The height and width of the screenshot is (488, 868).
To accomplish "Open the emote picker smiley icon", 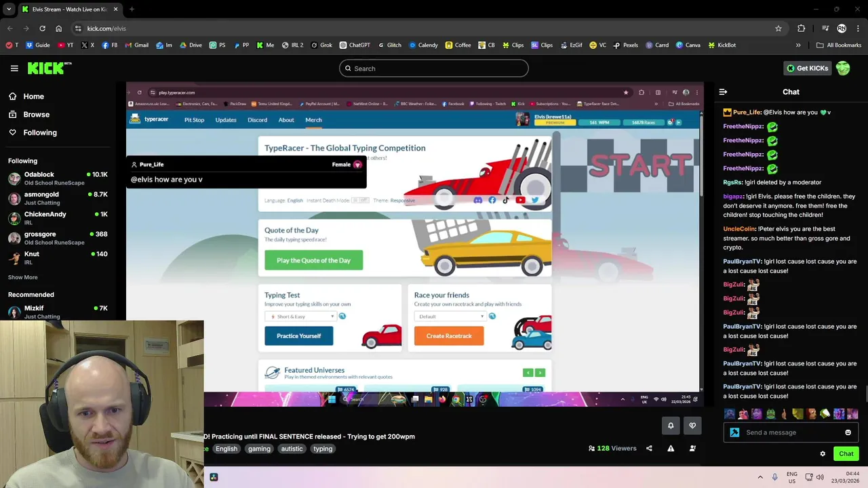I will [x=848, y=432].
